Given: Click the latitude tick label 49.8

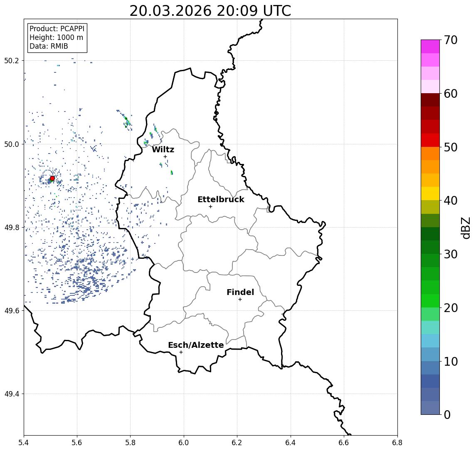Looking at the screenshot, I should tap(12, 227).
